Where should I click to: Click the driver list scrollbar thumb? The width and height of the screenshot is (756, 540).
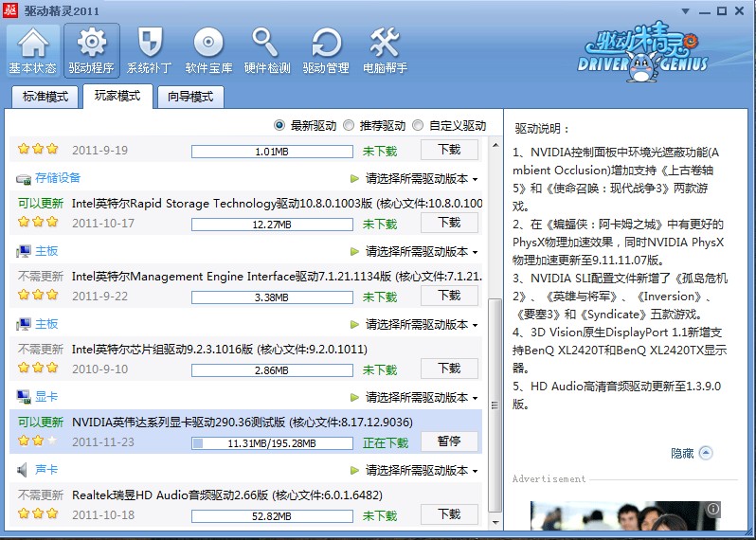[x=495, y=405]
